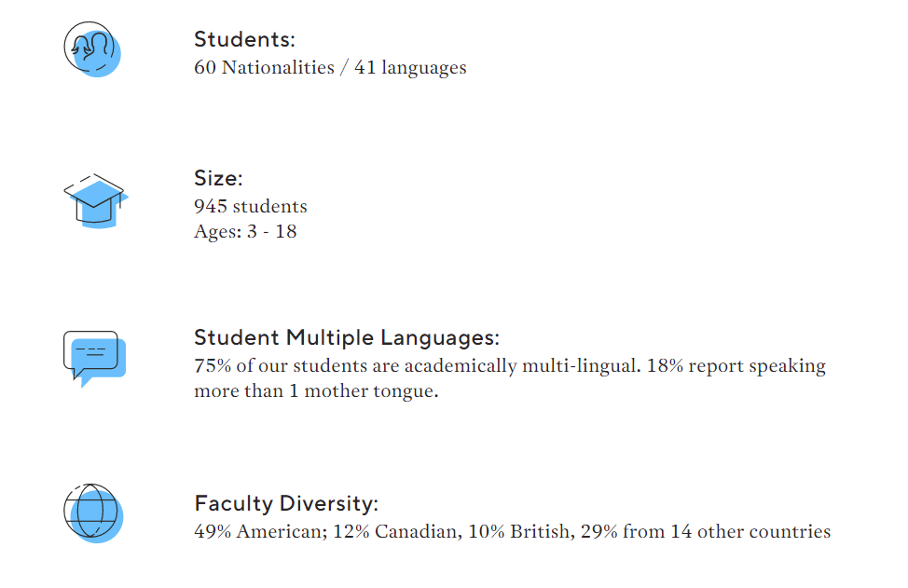Click the slash between Nationalities and languages
908x588 pixels.
point(345,68)
